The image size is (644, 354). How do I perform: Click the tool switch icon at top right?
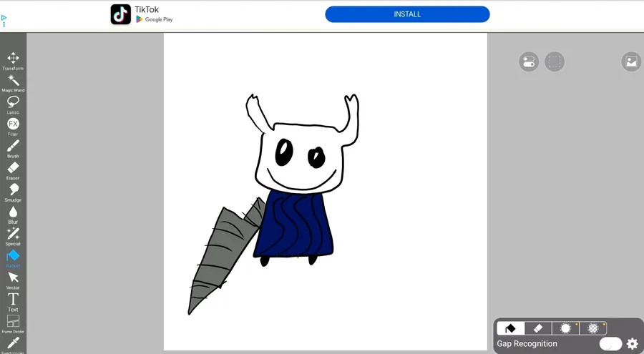point(529,62)
